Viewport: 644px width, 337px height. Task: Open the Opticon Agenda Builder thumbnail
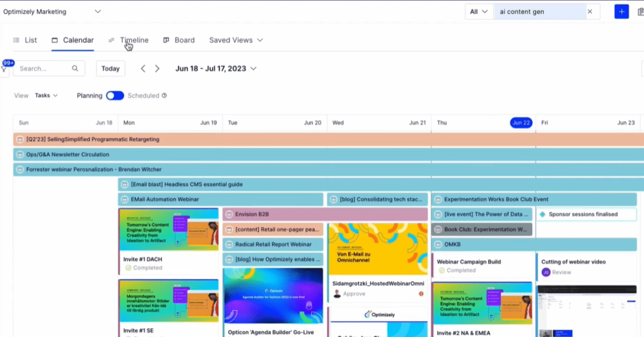273,296
